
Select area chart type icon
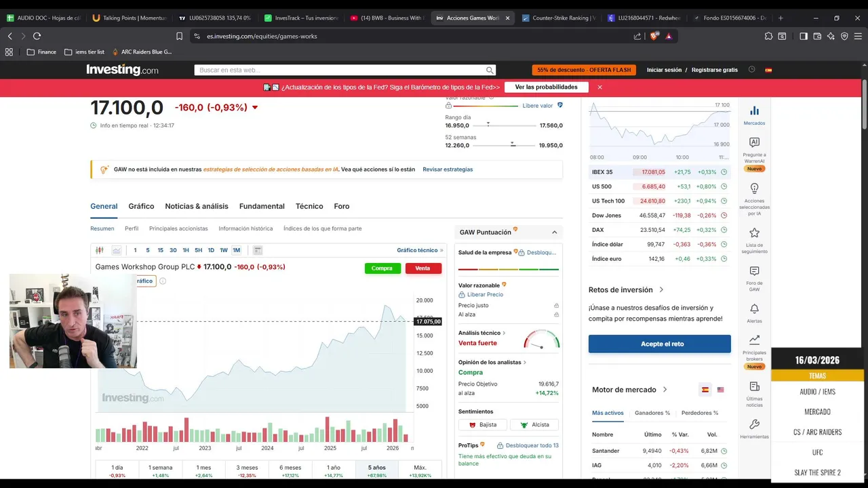tap(117, 250)
